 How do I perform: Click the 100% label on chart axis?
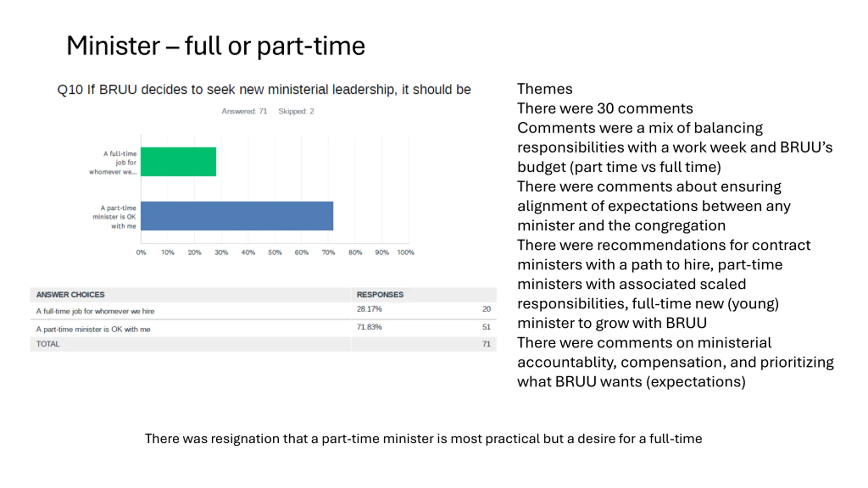click(x=406, y=252)
